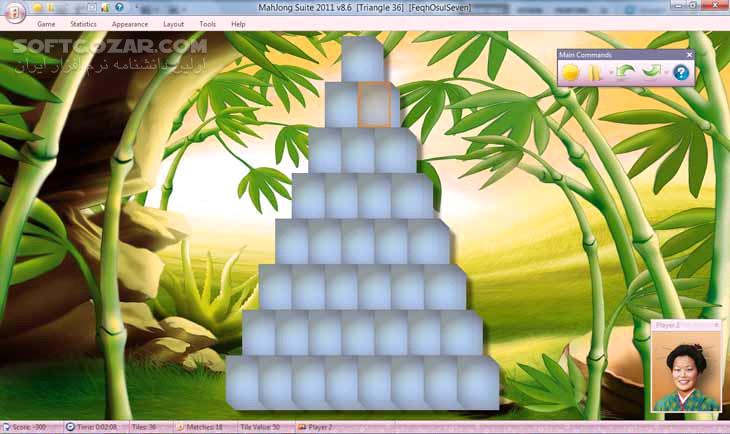Click the bar chart statistics icon in title bar
Image resolution: width=730 pixels, height=434 pixels.
click(x=105, y=7)
